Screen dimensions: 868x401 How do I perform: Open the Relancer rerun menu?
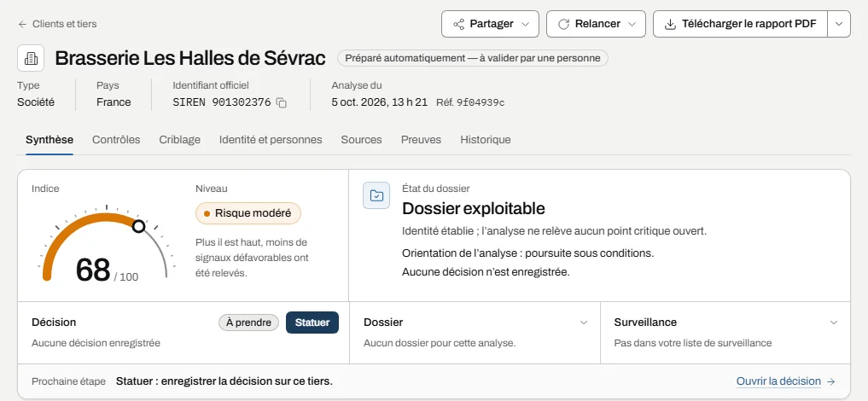(596, 24)
